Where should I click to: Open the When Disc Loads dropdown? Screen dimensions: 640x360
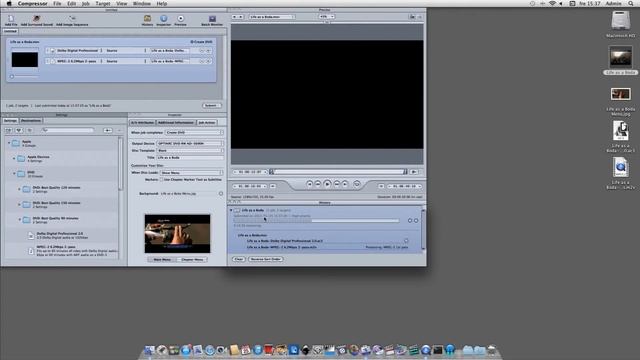click(191, 173)
